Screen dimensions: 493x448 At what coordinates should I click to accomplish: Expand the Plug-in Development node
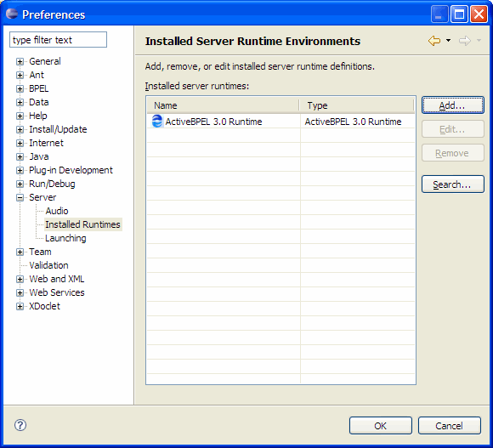(x=20, y=170)
